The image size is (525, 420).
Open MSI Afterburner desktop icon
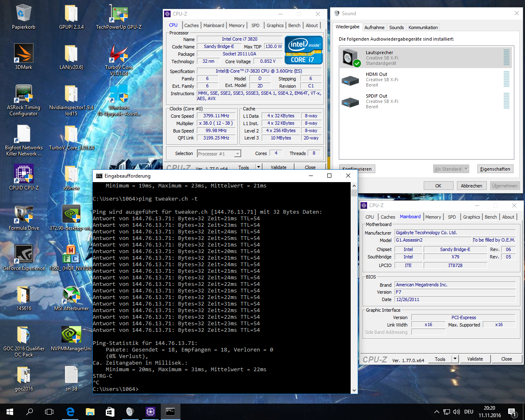pos(71,296)
